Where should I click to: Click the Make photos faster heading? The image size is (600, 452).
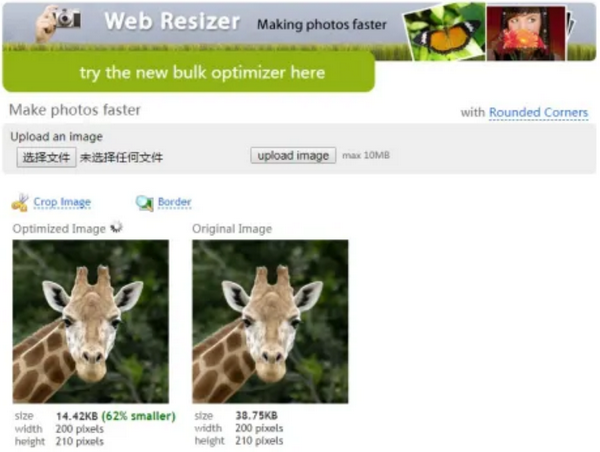pyautogui.click(x=75, y=110)
